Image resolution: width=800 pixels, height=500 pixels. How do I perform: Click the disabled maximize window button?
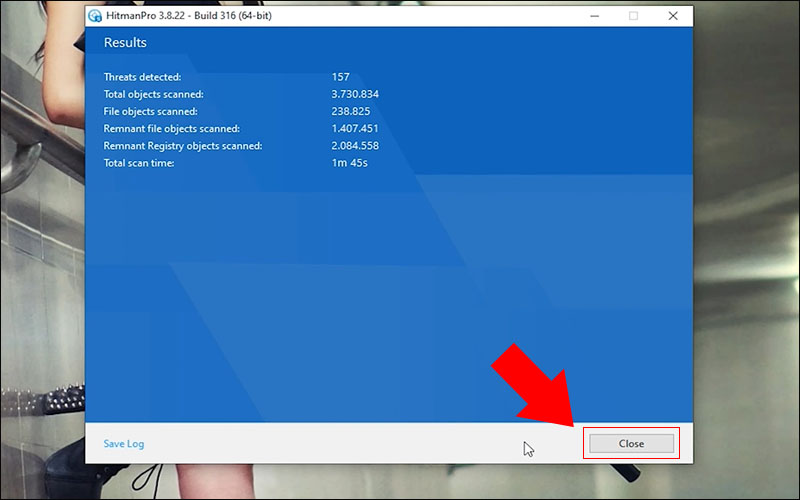point(633,16)
